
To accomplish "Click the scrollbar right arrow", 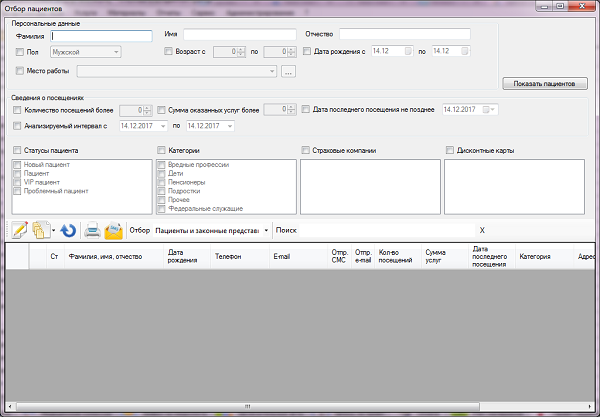I will tap(590, 406).
